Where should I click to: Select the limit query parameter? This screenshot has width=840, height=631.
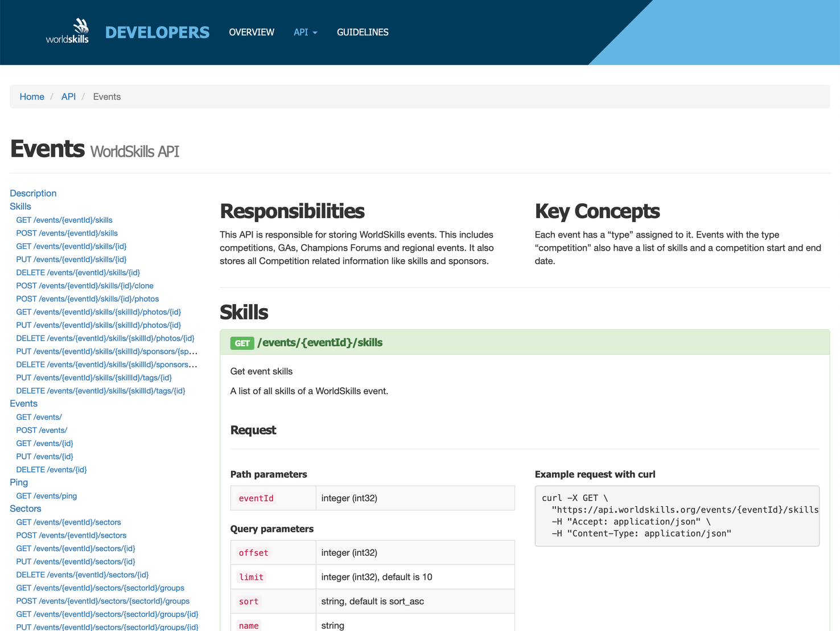coord(251,577)
